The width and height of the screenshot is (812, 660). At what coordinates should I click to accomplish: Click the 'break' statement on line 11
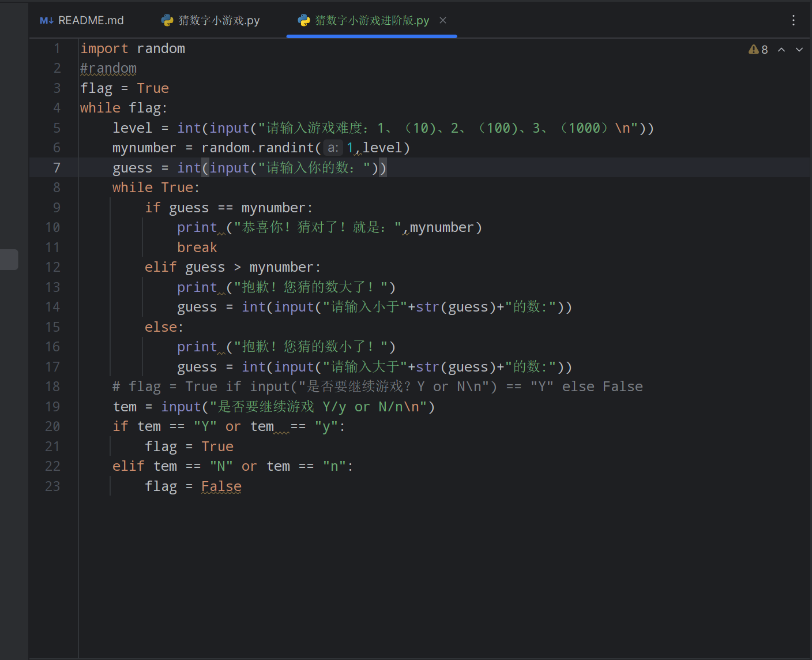coord(197,247)
